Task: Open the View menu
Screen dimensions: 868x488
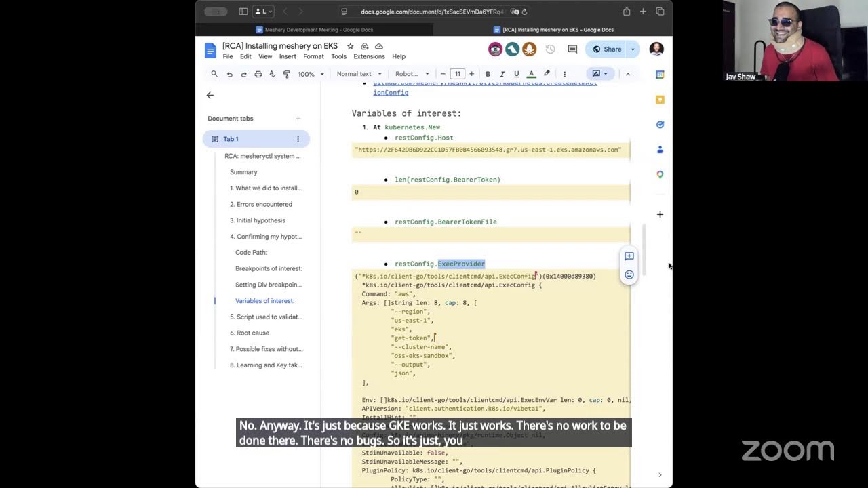Action: click(x=265, y=56)
